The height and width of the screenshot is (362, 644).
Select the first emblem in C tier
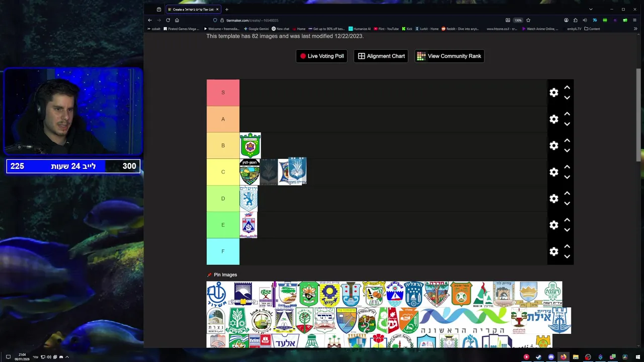tap(250, 172)
